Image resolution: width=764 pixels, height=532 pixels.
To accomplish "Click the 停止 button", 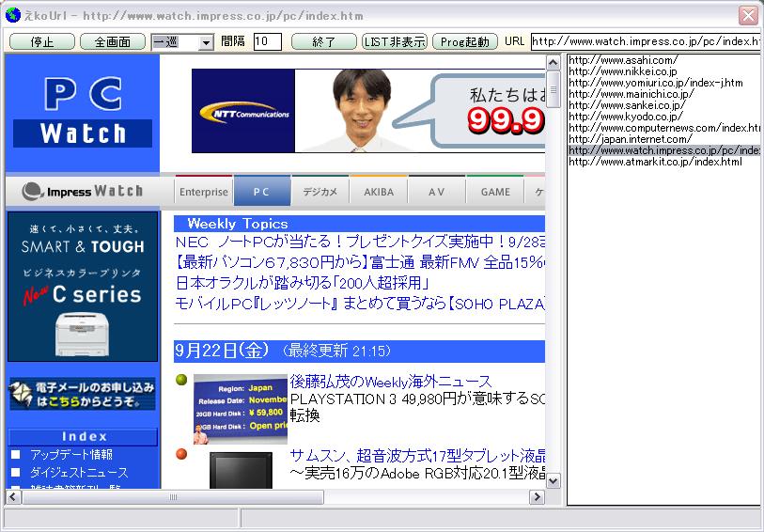I will tap(42, 42).
